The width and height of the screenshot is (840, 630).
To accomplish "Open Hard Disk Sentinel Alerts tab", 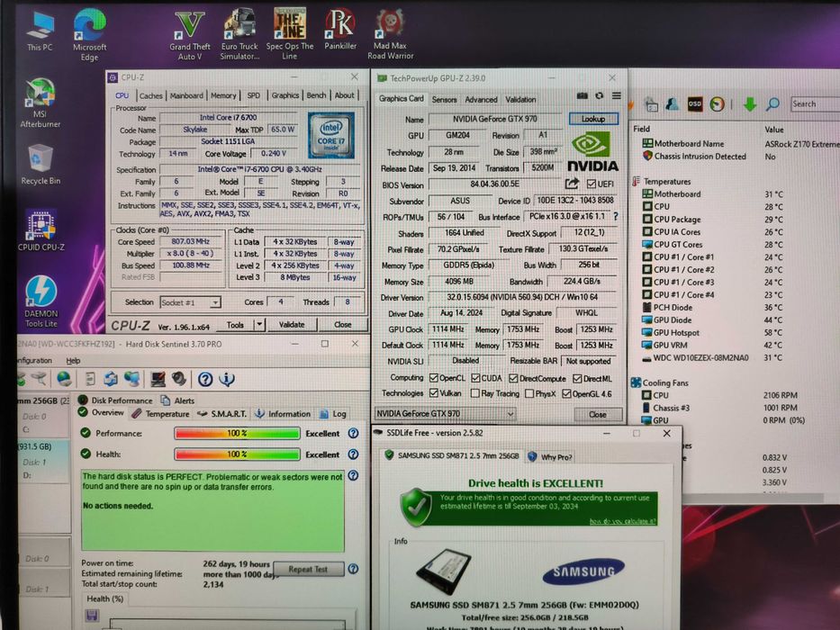I will tap(178, 400).
